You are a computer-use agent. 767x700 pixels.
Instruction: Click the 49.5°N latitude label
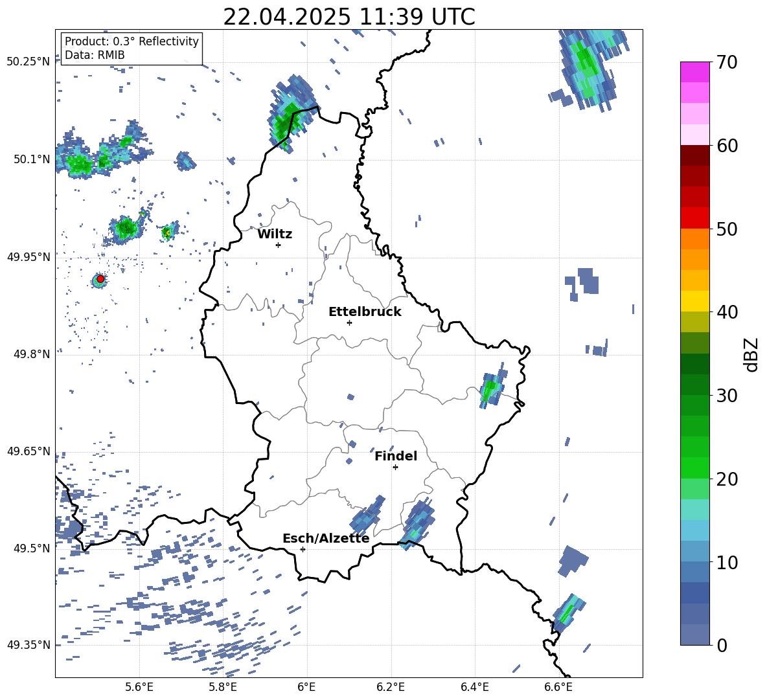click(31, 548)
